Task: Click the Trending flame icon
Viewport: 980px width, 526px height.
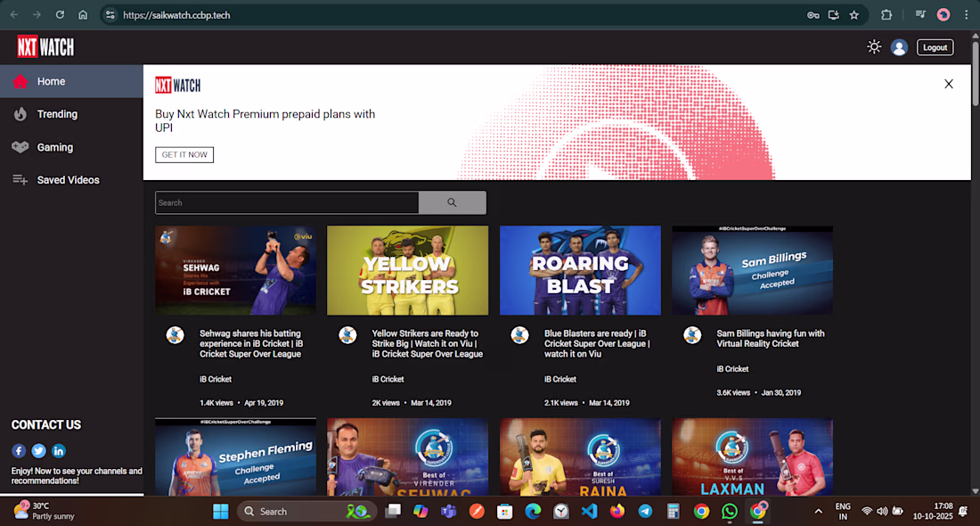Action: click(x=20, y=114)
